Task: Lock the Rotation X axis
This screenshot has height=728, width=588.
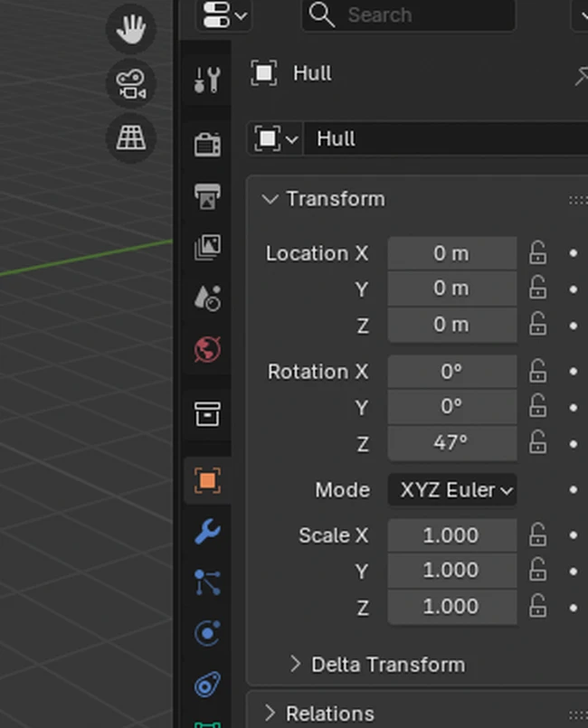Action: pyautogui.click(x=538, y=371)
